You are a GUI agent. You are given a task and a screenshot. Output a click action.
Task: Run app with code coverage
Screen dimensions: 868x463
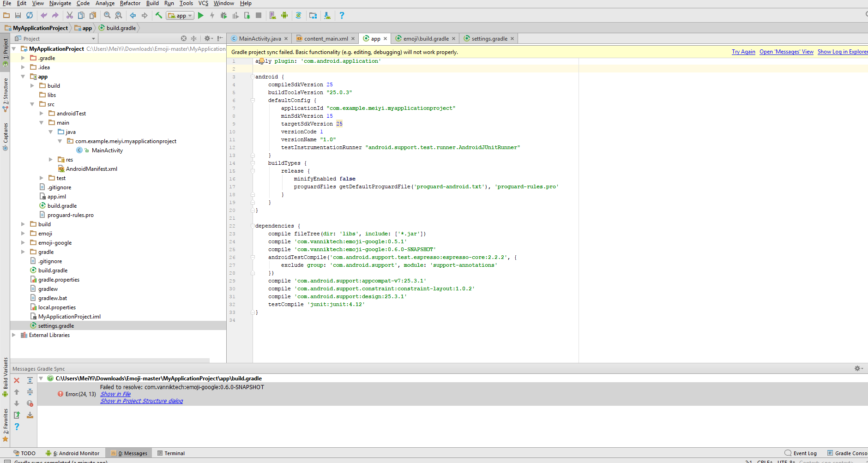point(235,15)
